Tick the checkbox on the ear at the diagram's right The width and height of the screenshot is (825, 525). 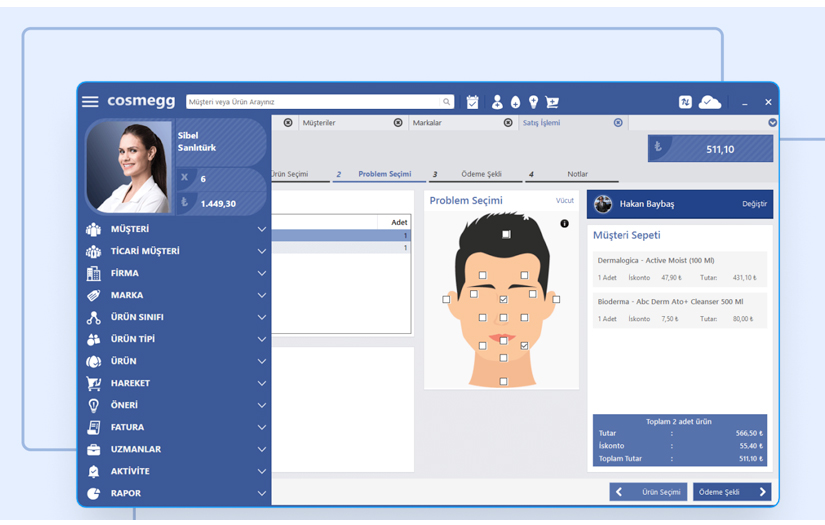(x=556, y=299)
